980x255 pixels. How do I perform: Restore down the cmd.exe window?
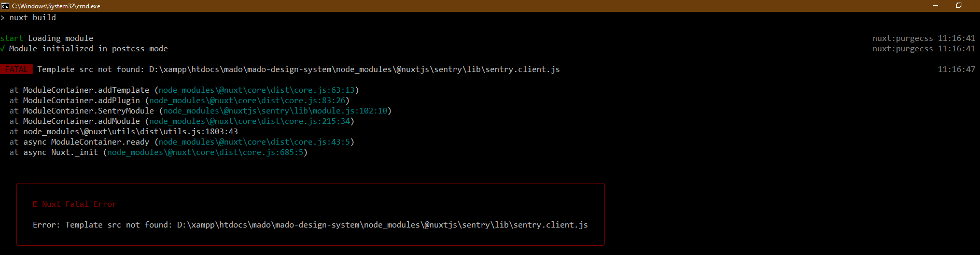(959, 6)
